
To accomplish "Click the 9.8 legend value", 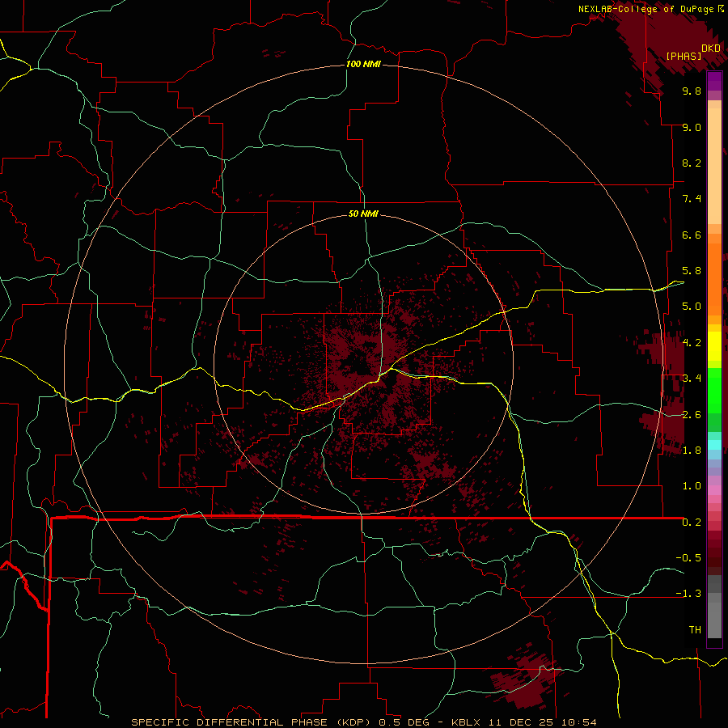I will tap(692, 91).
